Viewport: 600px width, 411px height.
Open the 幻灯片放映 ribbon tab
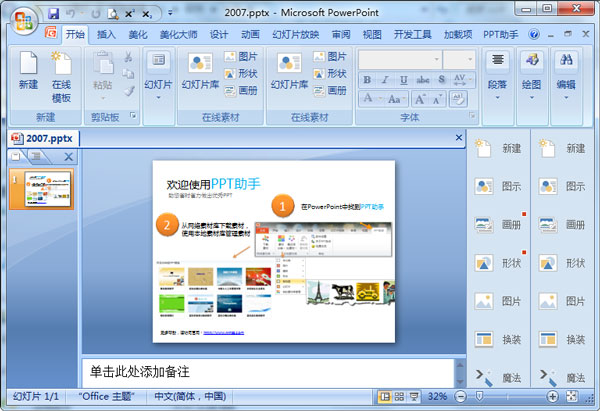tap(295, 35)
